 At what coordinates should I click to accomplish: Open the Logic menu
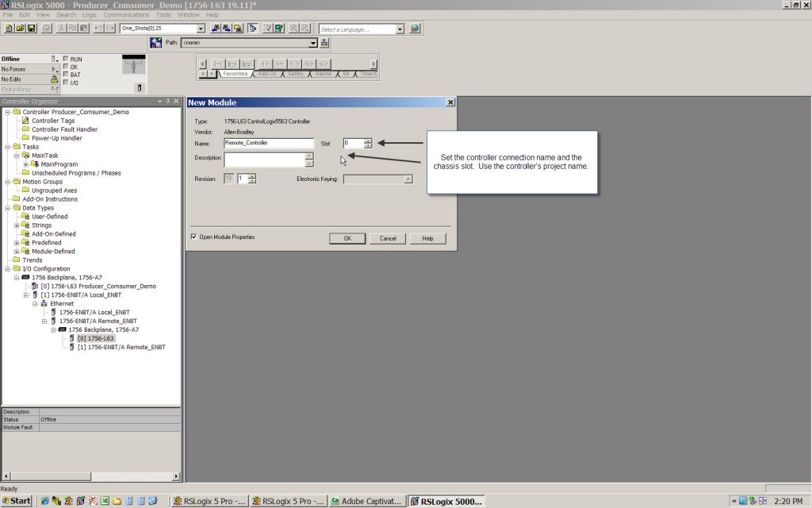(90, 15)
